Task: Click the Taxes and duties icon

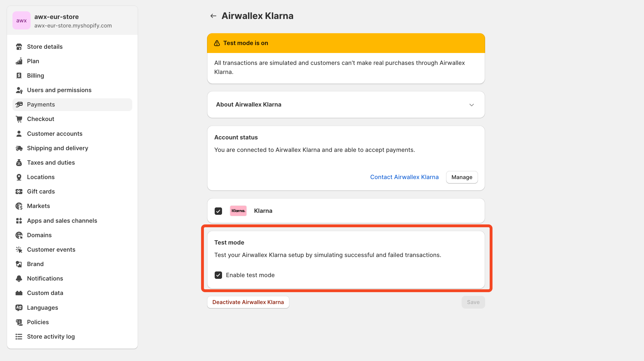Action: coord(19,162)
